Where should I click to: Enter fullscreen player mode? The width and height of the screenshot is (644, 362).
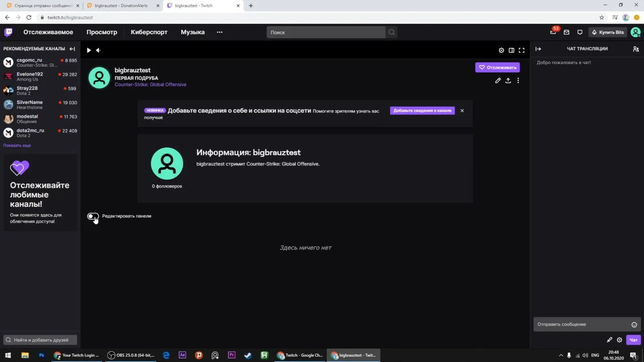(x=521, y=50)
